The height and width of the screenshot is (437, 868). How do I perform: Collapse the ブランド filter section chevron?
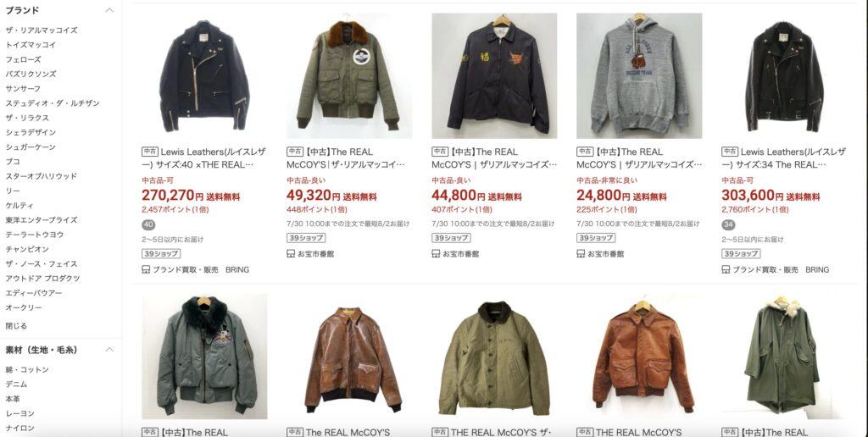pos(109,10)
